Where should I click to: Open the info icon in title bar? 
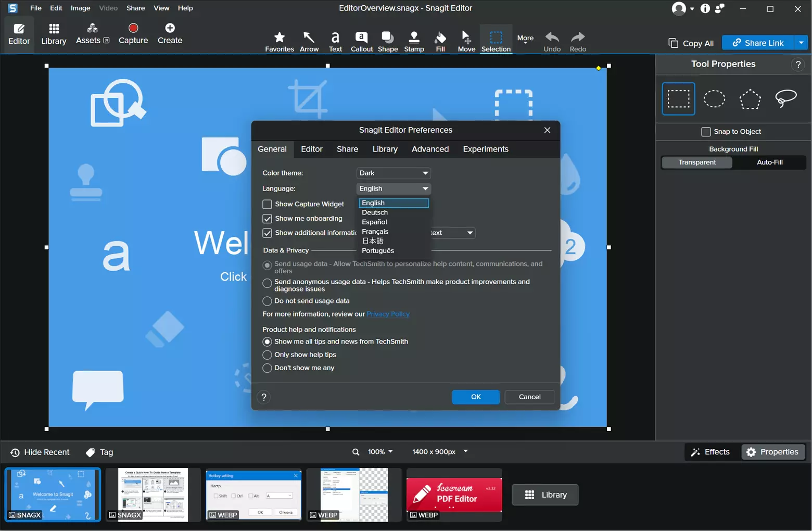[705, 8]
